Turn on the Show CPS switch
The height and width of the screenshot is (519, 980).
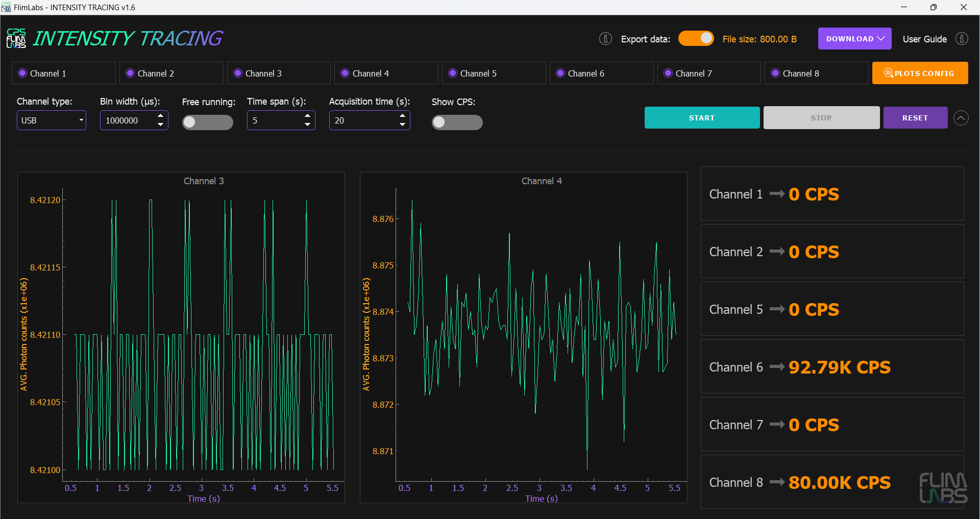pyautogui.click(x=457, y=122)
